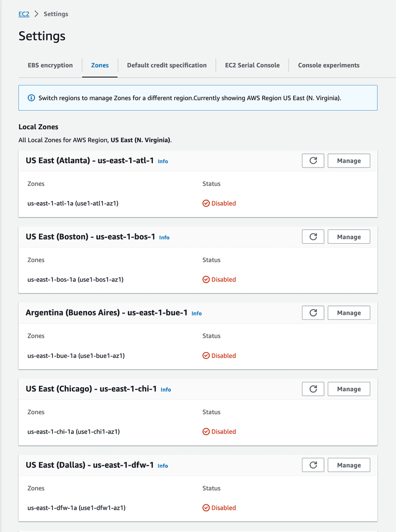The width and height of the screenshot is (396, 532).
Task: Refresh the US East (Dallas) local zone
Action: 313,465
